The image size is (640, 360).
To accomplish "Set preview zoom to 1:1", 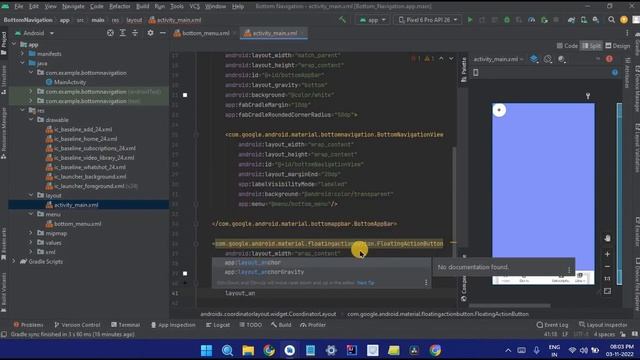I will coord(607,278).
